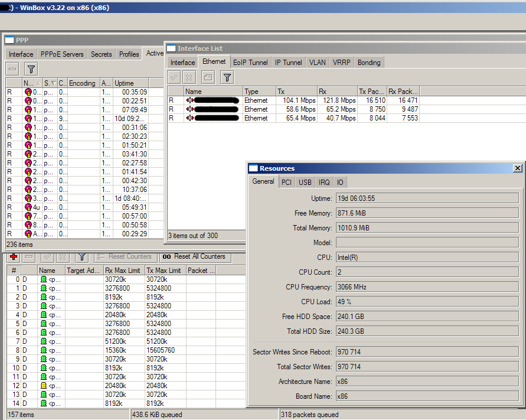Click the disable X icon in Interface List

[x=188, y=77]
